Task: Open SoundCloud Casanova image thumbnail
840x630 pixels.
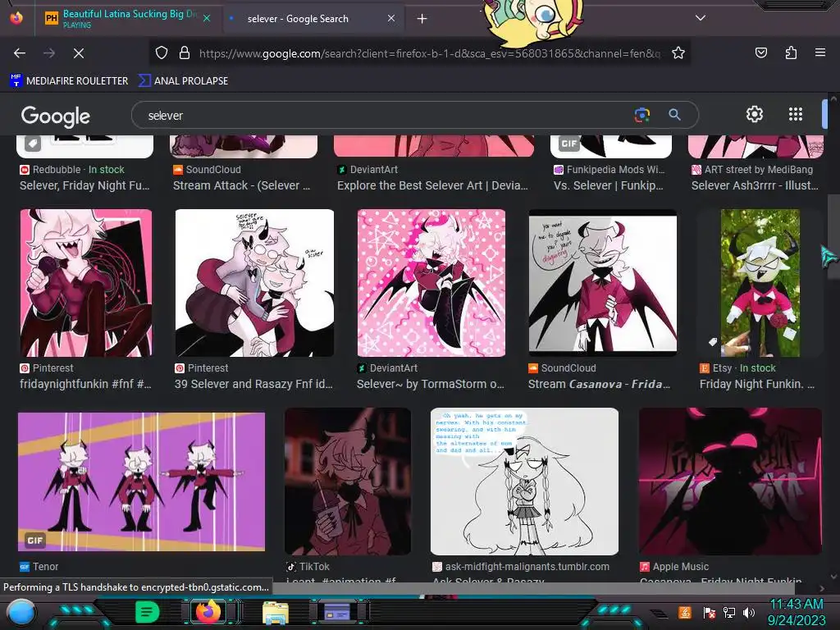Action: [x=603, y=283]
